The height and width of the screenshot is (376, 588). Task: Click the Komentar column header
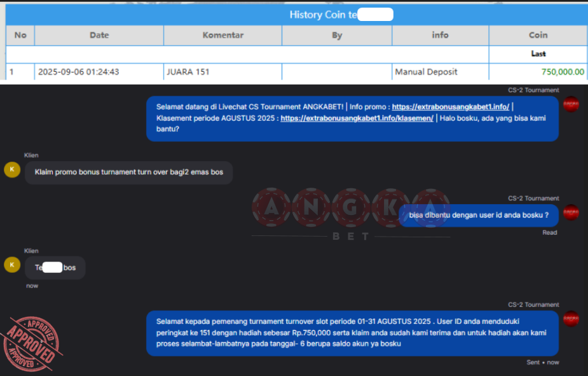tap(222, 35)
